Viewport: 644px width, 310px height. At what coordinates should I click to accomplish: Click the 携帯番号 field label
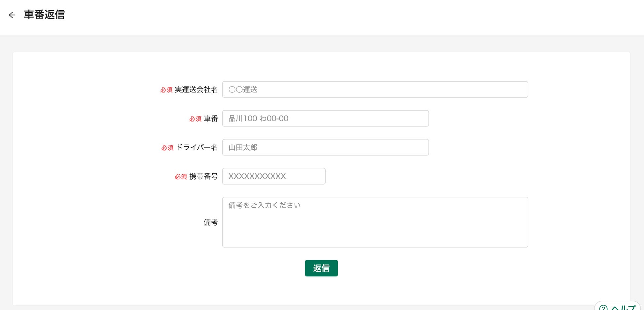coord(203,177)
